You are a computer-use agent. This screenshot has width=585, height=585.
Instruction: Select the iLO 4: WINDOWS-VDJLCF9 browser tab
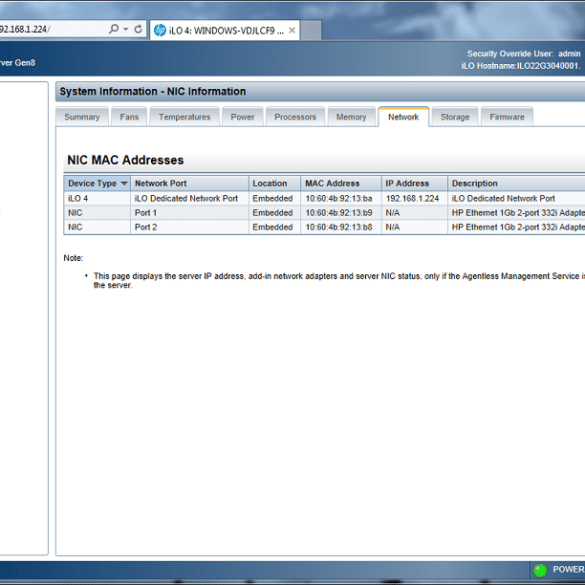point(225,30)
